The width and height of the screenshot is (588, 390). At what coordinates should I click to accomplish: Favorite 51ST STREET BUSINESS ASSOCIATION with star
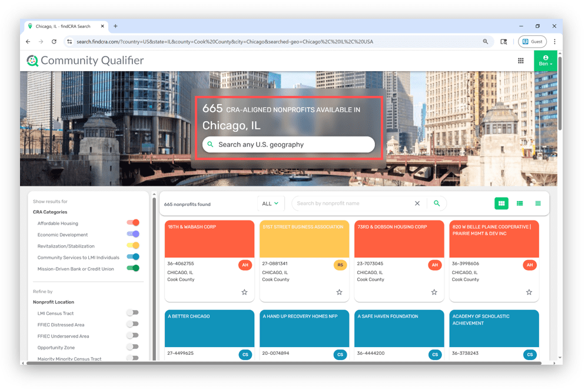340,292
